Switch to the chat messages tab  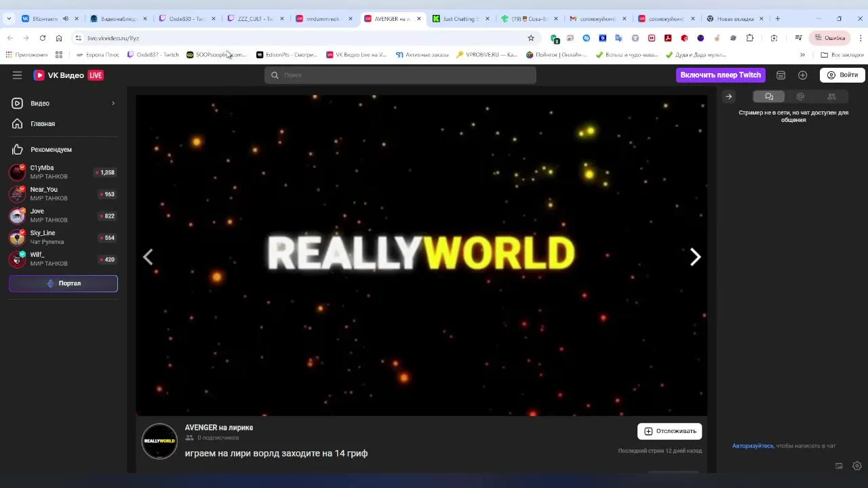tap(769, 96)
